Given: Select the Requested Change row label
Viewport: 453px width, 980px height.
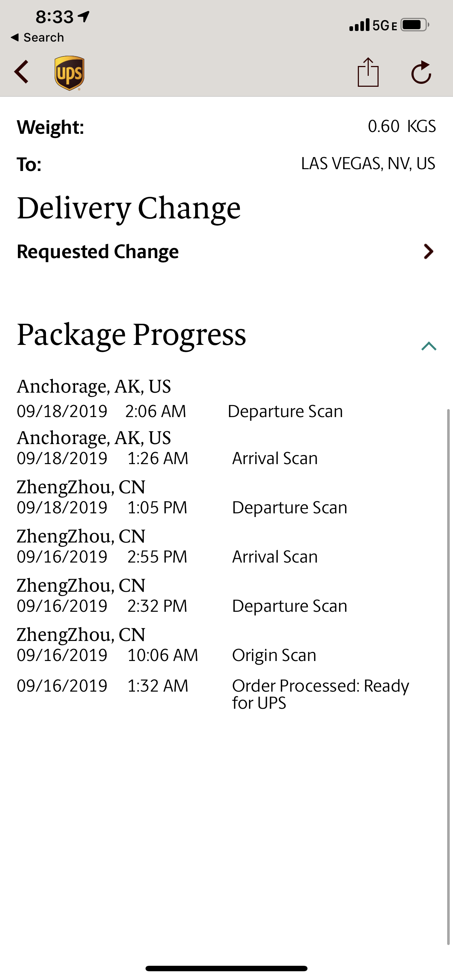Looking at the screenshot, I should click(x=98, y=252).
